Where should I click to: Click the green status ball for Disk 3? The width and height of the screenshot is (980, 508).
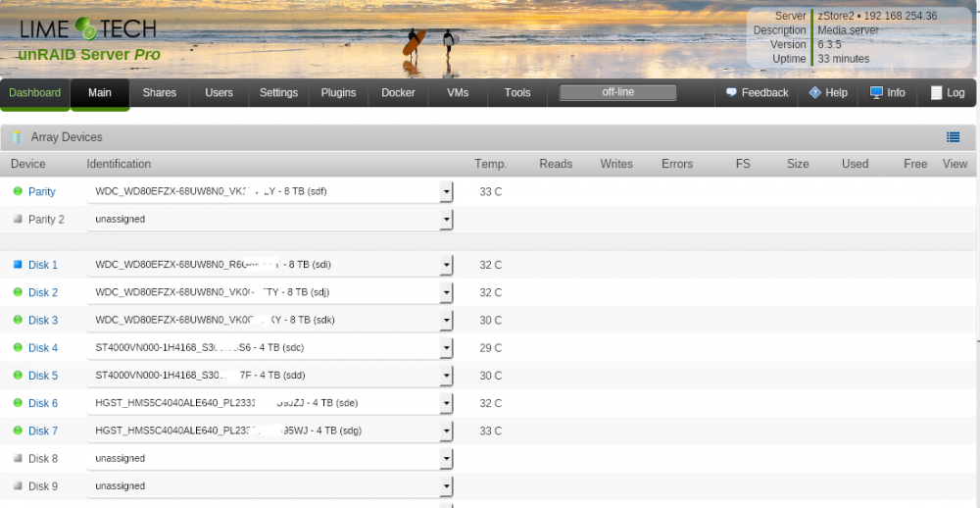pyautogui.click(x=18, y=320)
